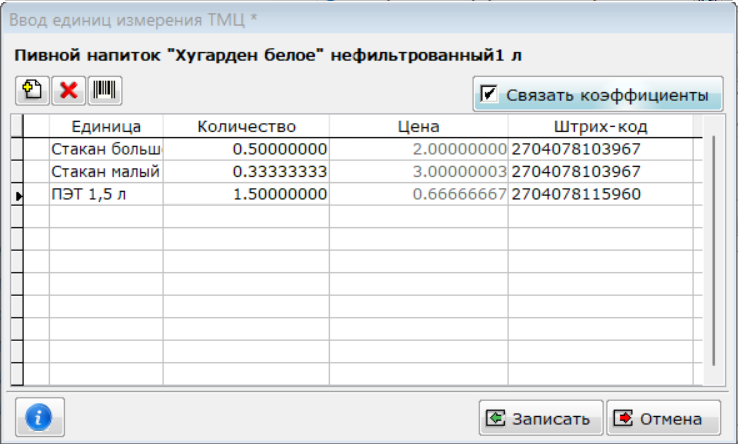Click the Цена column header
Image resolution: width=738 pixels, height=444 pixels.
pyautogui.click(x=418, y=126)
